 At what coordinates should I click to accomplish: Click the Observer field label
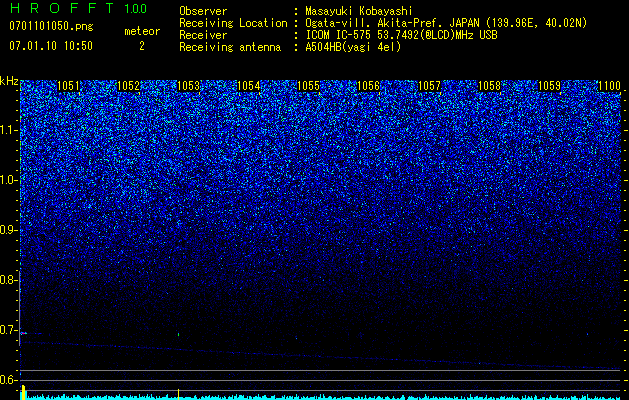(203, 11)
